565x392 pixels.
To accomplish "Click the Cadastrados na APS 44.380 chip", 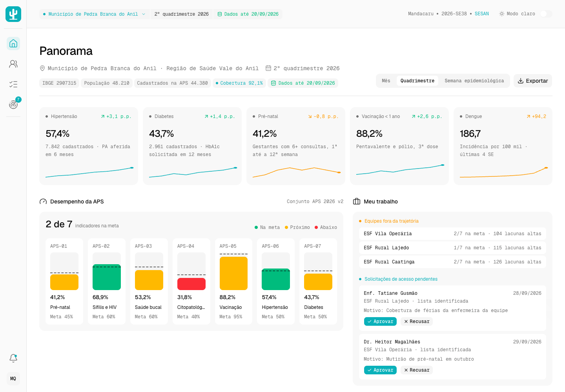I will [173, 83].
